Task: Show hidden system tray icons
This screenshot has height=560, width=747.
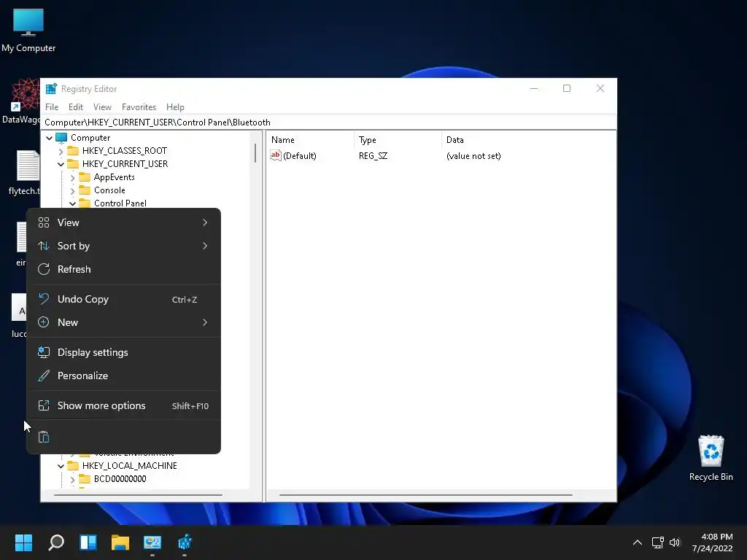Action: pyautogui.click(x=637, y=542)
